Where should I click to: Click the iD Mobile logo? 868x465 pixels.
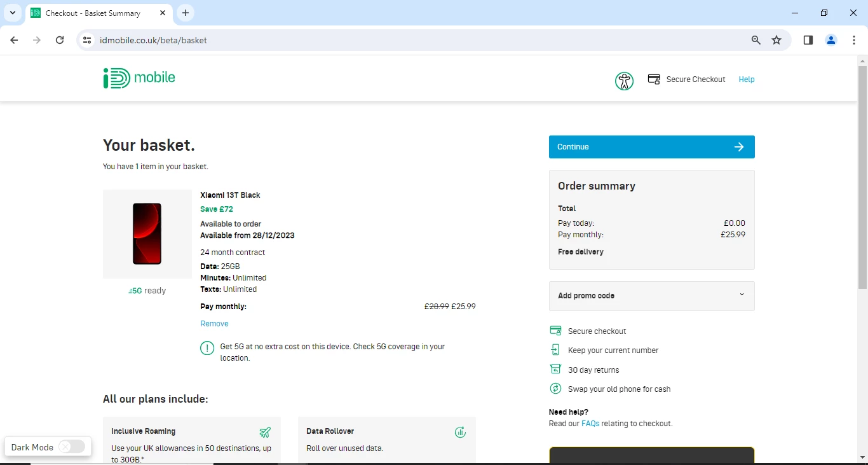(139, 78)
